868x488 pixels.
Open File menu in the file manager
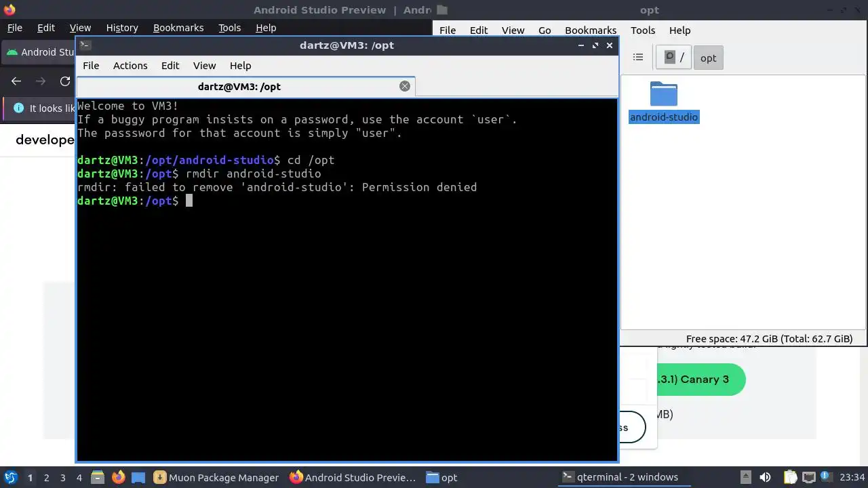[448, 30]
